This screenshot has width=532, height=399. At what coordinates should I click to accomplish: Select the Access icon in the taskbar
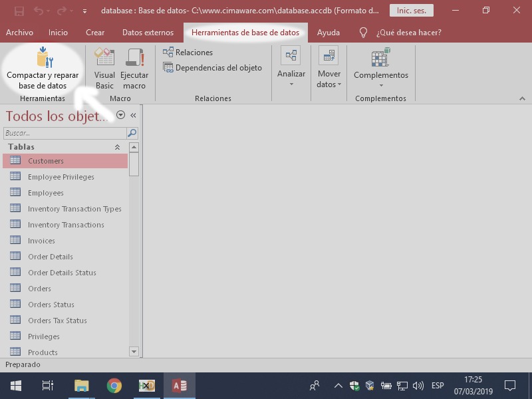pyautogui.click(x=179, y=385)
